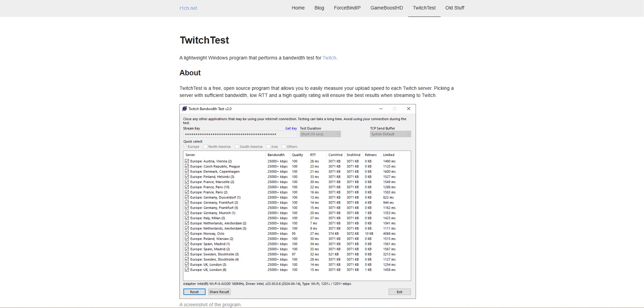Toggle the North America quick select checkbox

click(x=205, y=147)
